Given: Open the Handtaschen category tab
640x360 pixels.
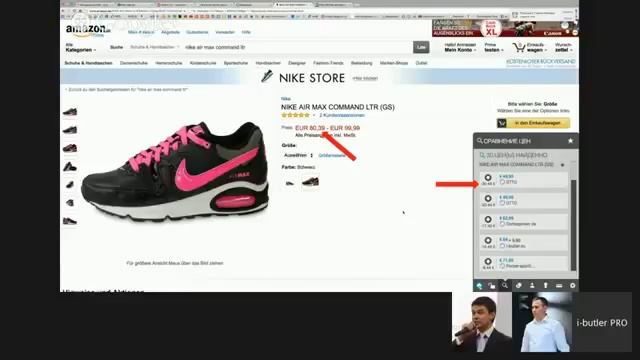Looking at the screenshot, I should click(x=268, y=63).
